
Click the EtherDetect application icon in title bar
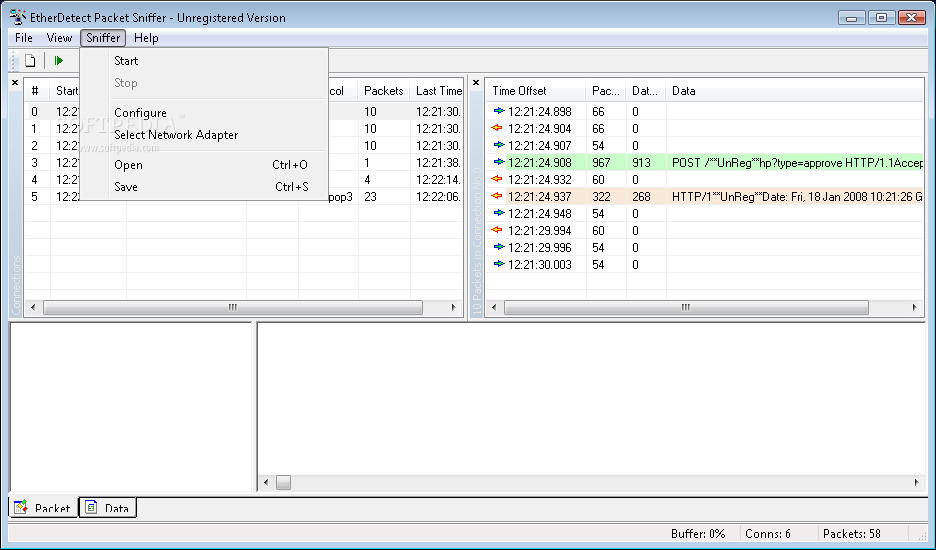(x=17, y=17)
